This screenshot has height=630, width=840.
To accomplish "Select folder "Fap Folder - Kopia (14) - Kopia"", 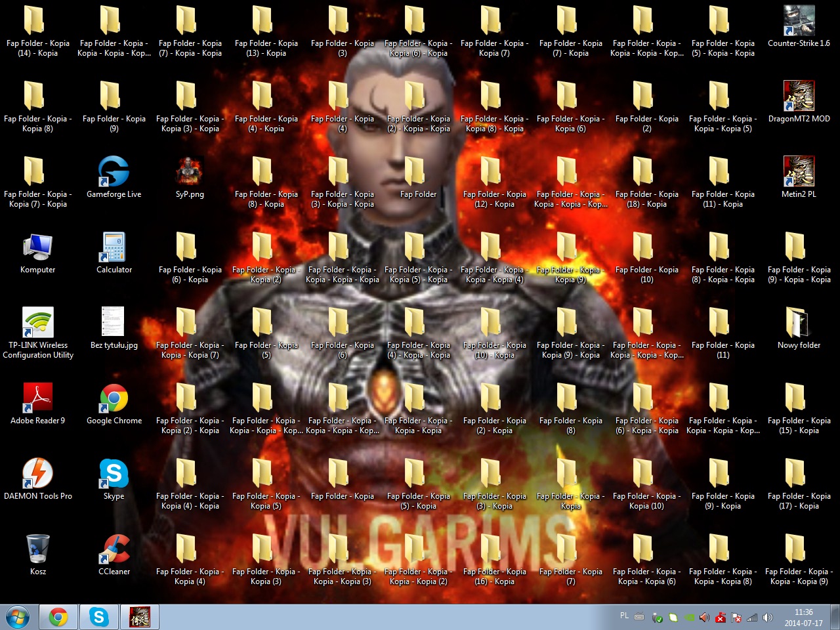I will point(37,31).
